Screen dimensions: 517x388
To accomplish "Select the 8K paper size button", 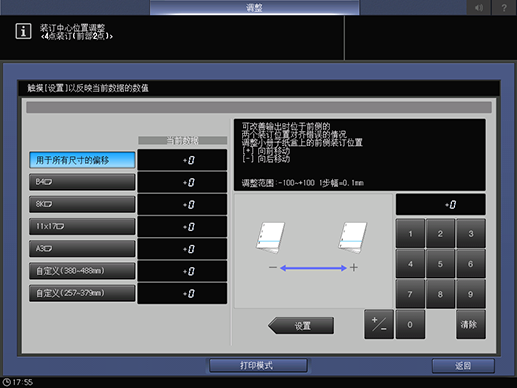I will [x=82, y=204].
